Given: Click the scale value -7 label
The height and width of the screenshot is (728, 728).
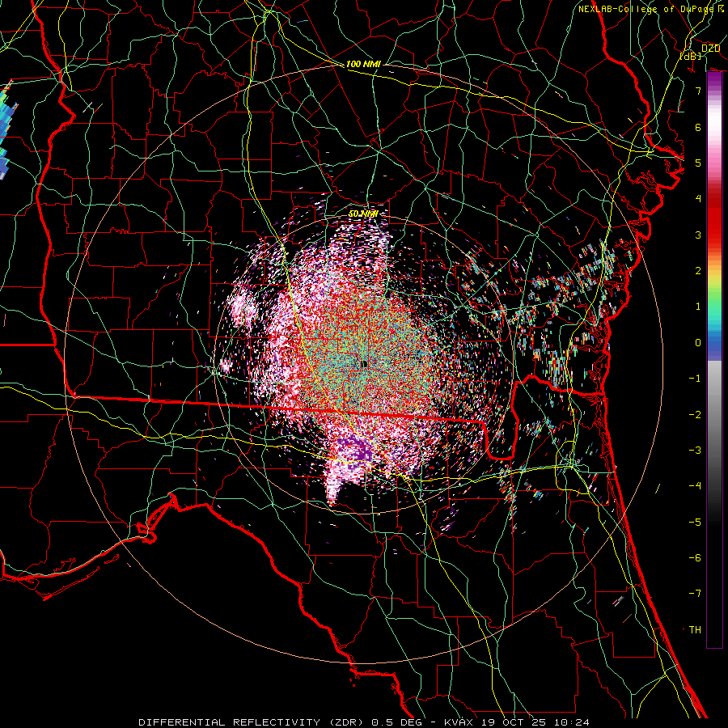Looking at the screenshot, I should [695, 594].
